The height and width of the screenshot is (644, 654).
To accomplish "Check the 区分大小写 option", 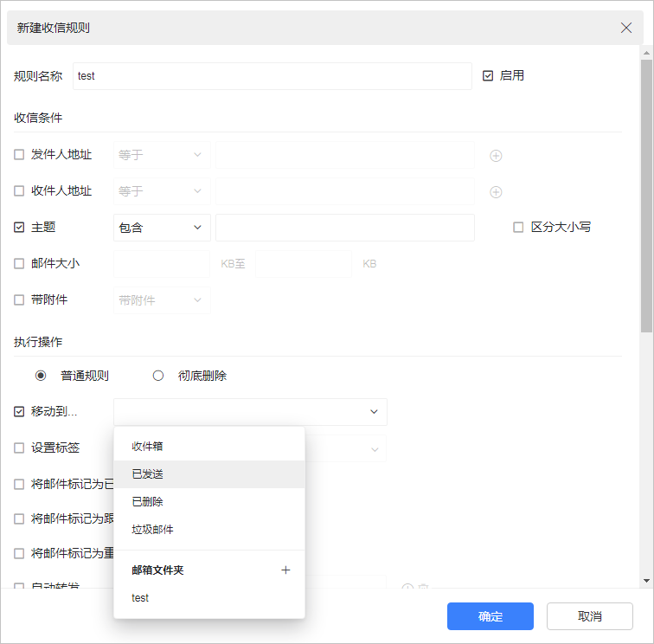I will [x=518, y=228].
